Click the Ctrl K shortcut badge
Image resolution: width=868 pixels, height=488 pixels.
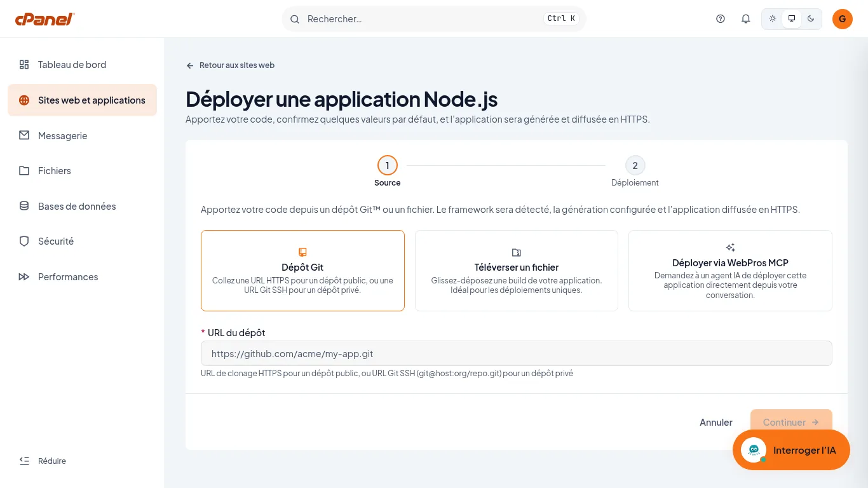click(562, 19)
